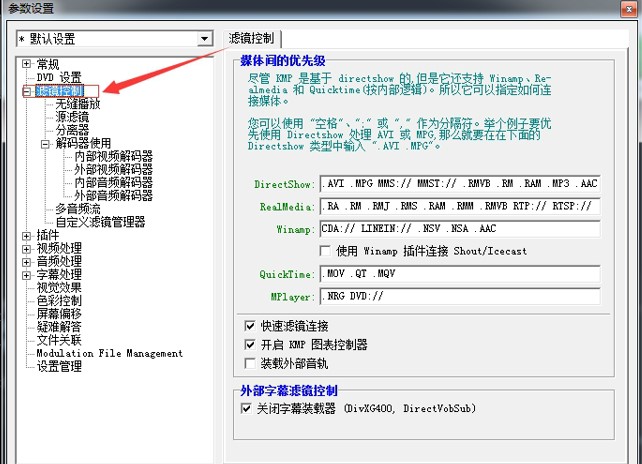
Task: Enable Winamp 插件连接 Shout/Icecast checkbox
Action: click(x=325, y=251)
